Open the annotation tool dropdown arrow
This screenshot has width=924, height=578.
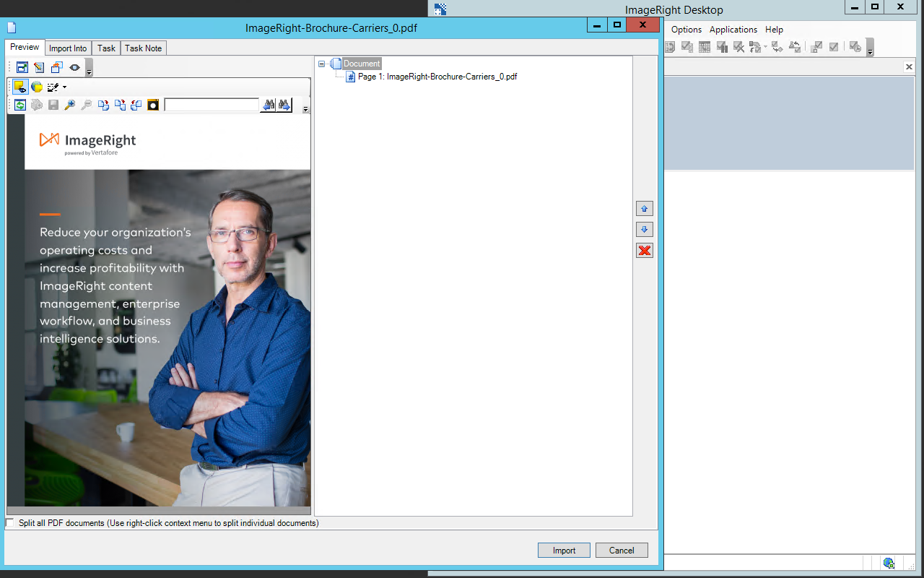point(64,87)
